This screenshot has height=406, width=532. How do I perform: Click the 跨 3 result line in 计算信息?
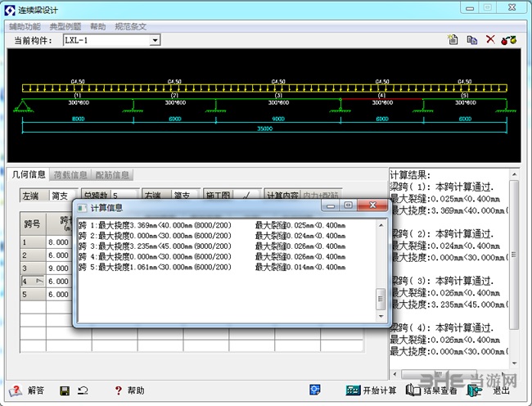(x=212, y=246)
